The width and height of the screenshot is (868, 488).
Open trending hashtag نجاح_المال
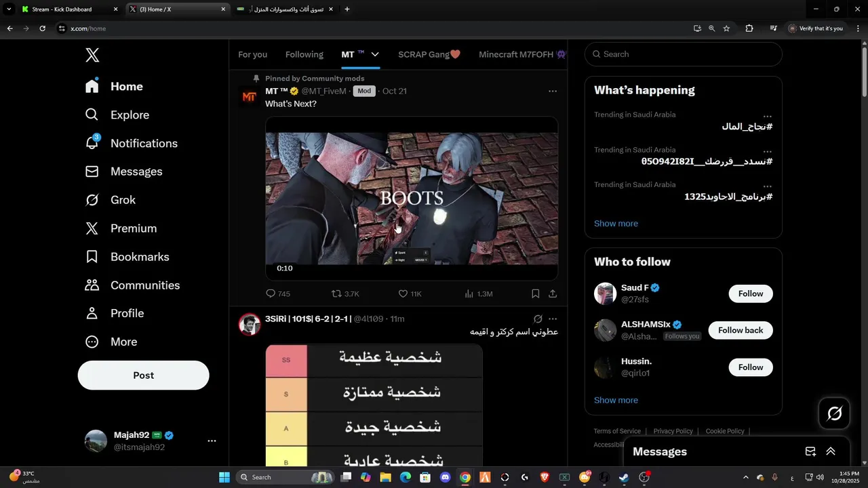pyautogui.click(x=747, y=127)
